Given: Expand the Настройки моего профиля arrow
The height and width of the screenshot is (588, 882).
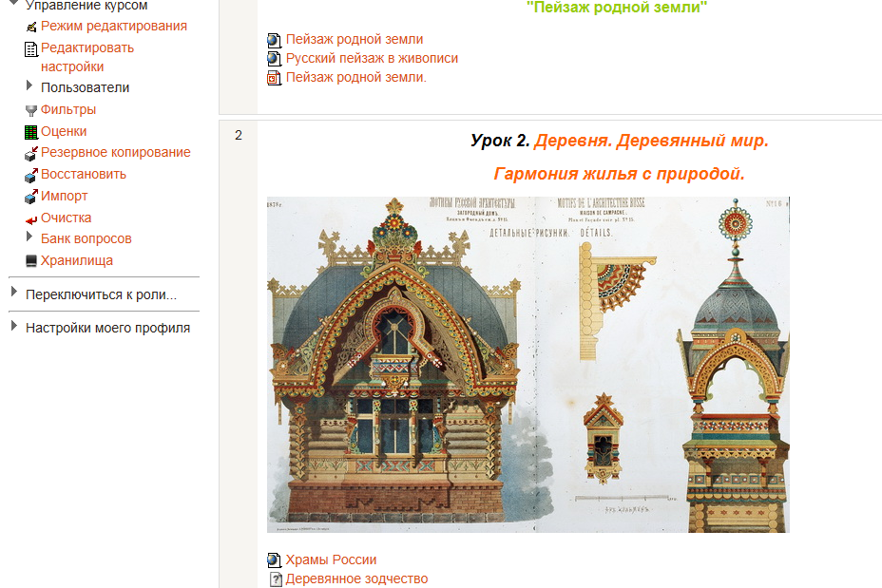Looking at the screenshot, I should click(14, 326).
